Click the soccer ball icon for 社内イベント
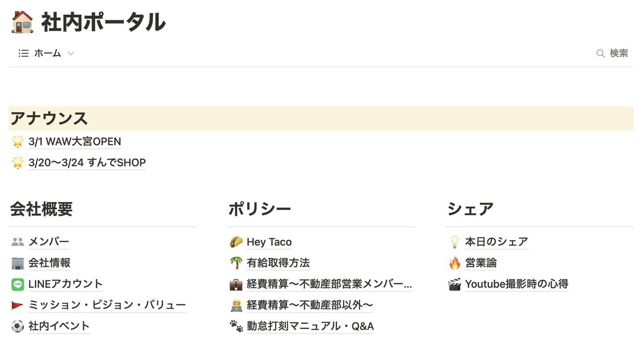 click(17, 326)
